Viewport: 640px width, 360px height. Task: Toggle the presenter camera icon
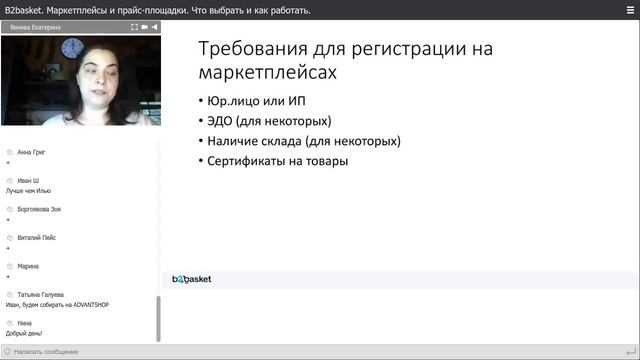point(144,27)
